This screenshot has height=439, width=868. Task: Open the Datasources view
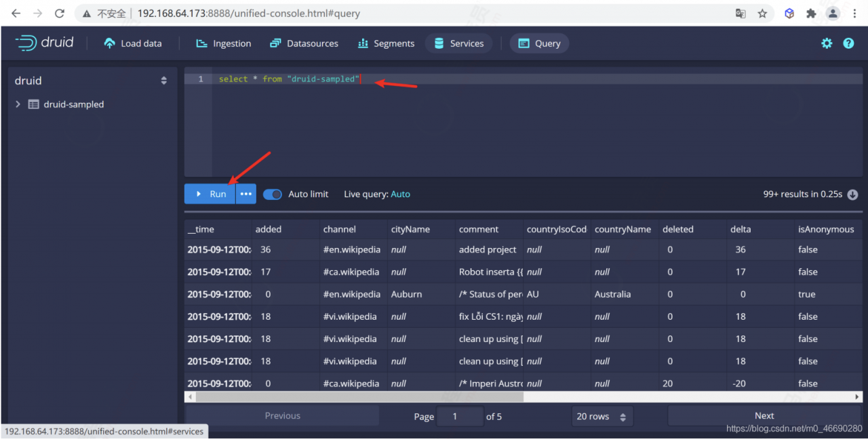(x=304, y=43)
